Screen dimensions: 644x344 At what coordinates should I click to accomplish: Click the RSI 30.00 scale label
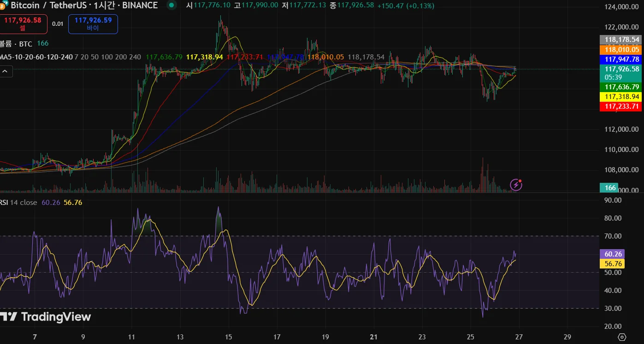click(613, 309)
